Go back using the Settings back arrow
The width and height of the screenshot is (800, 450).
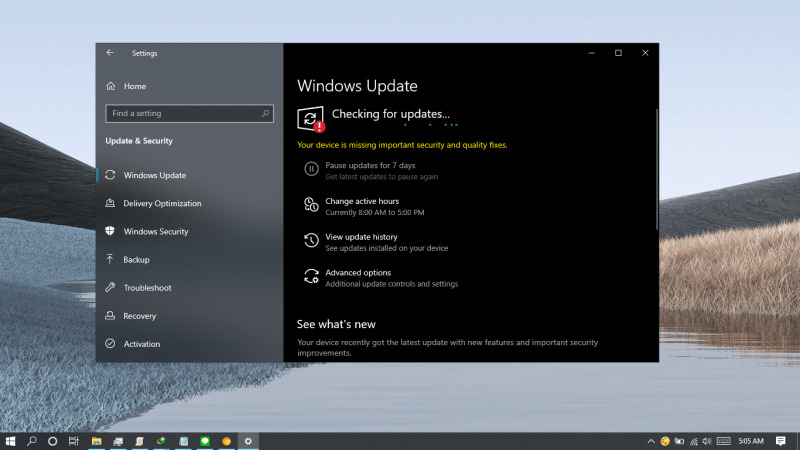click(110, 53)
